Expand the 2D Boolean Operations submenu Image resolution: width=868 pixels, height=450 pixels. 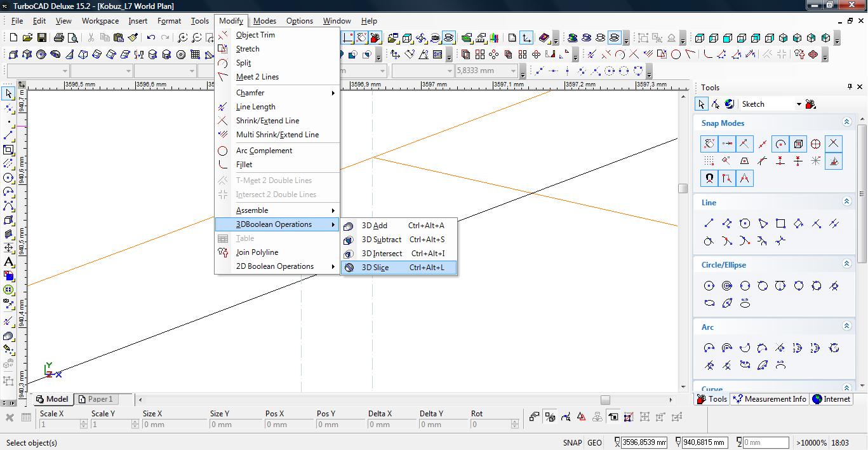[277, 266]
